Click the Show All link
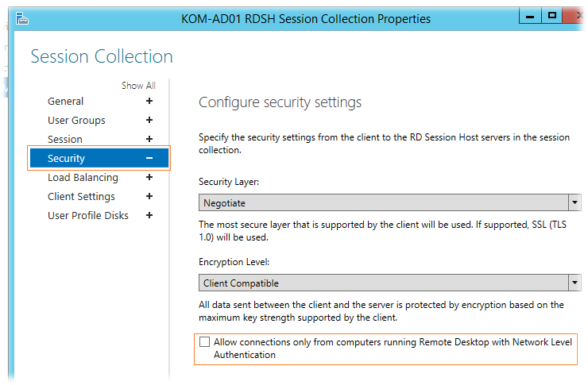Screen dimensions: 588x385 pyautogui.click(x=138, y=86)
